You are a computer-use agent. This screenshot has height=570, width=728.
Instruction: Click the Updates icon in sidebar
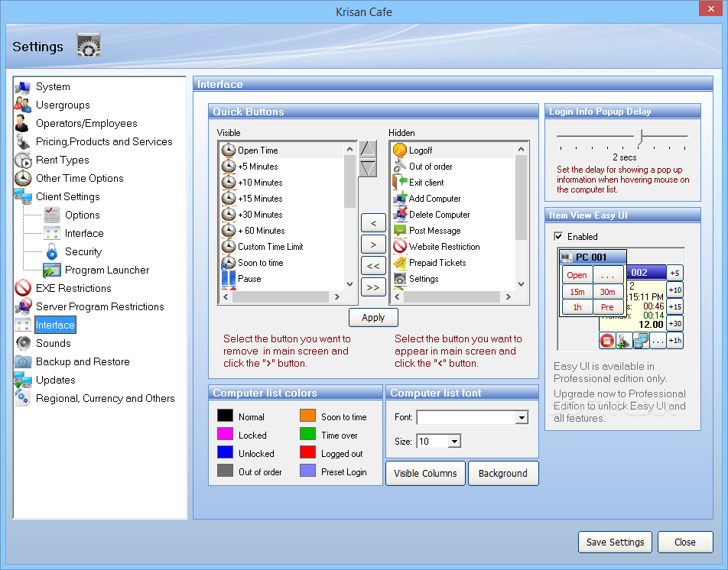23,380
